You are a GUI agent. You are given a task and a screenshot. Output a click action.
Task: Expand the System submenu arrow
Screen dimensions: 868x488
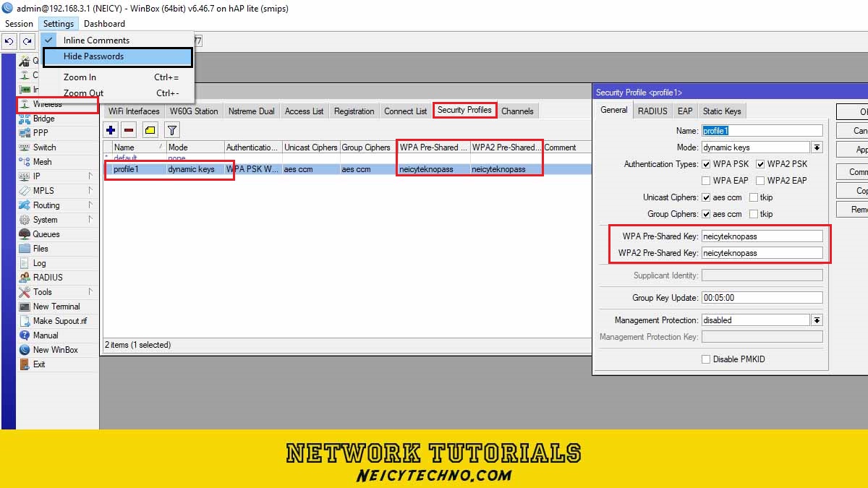point(90,220)
